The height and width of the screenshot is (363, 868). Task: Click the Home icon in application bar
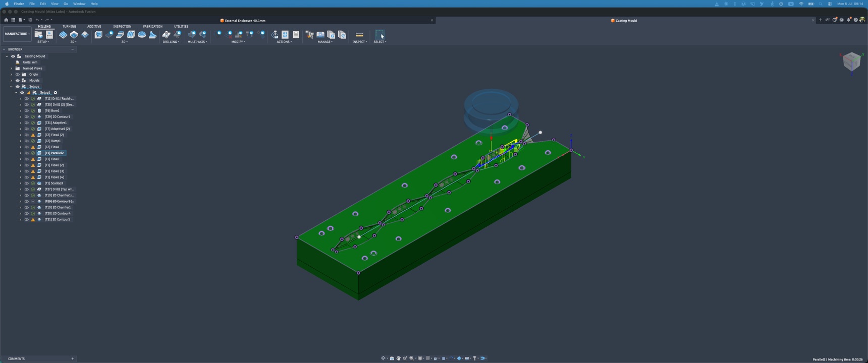click(x=6, y=20)
